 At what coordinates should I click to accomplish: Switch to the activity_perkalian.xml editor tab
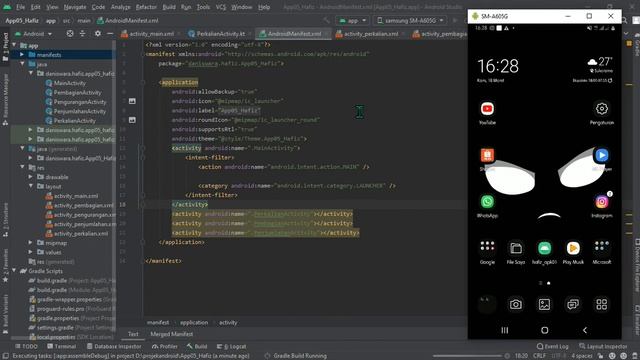pyautogui.click(x=369, y=34)
